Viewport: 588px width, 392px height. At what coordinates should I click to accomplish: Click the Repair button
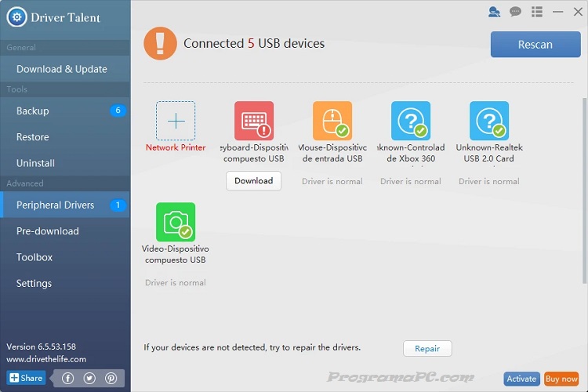coord(427,348)
